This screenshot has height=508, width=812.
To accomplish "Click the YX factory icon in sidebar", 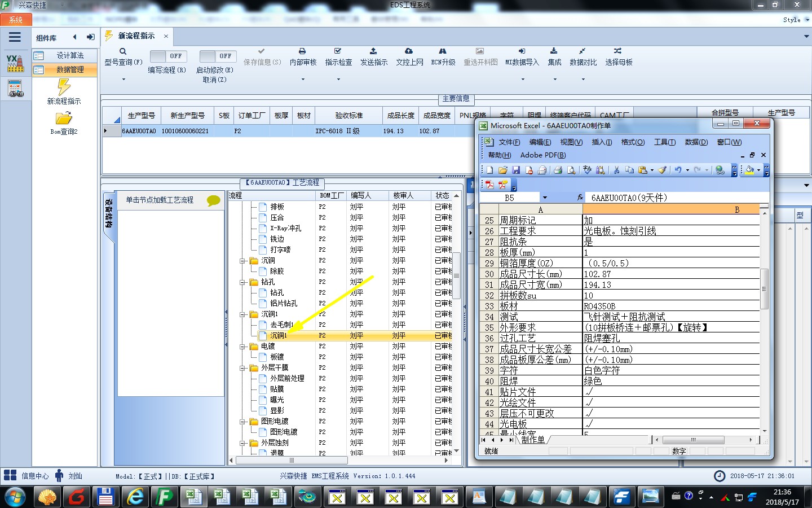I will 15,63.
